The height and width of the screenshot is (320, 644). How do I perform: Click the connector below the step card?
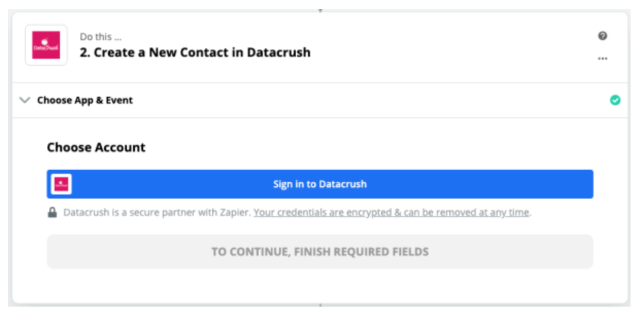click(x=320, y=306)
